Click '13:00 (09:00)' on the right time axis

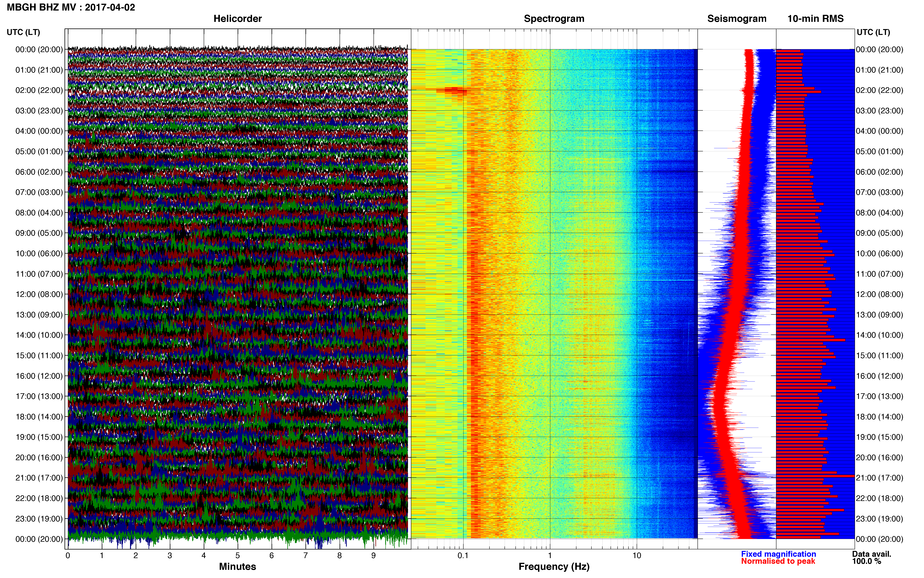(879, 315)
